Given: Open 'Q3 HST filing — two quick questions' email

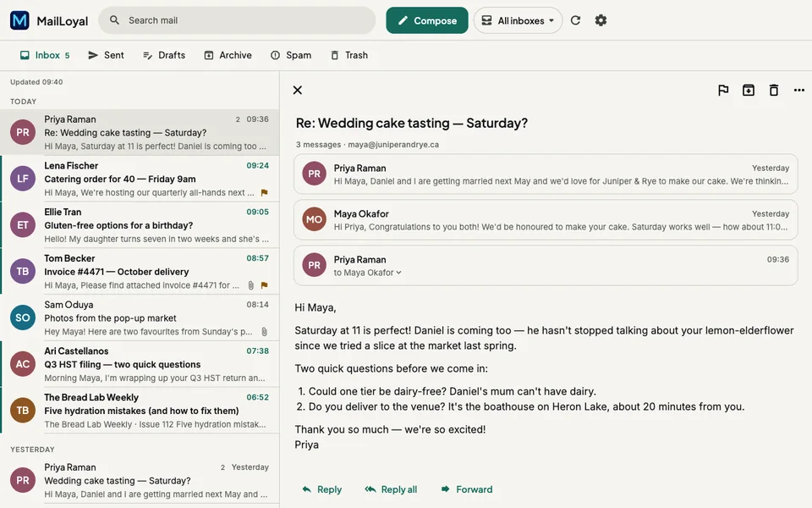Looking at the screenshot, I should (x=140, y=364).
